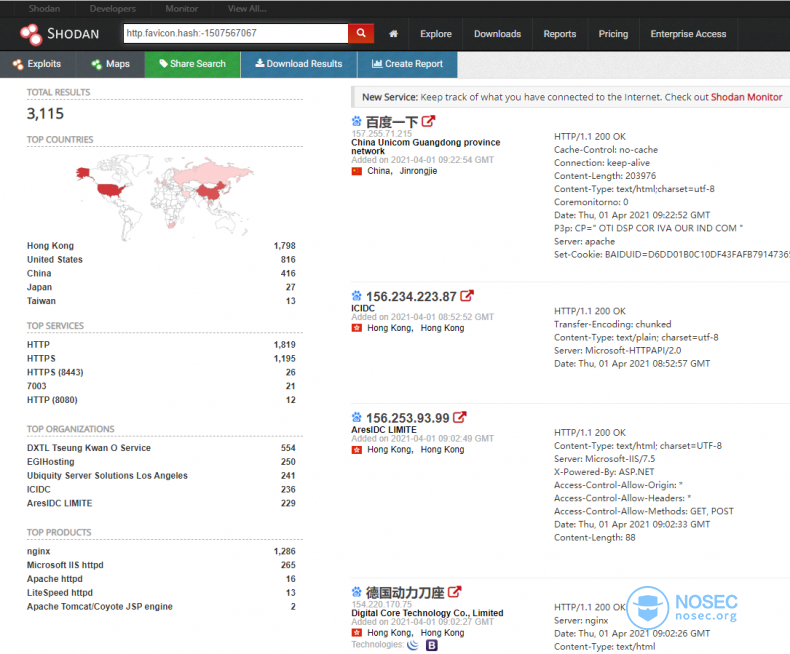This screenshot has width=790, height=654.
Task: Filter by HTTPS (8443) service
Action: (55, 372)
